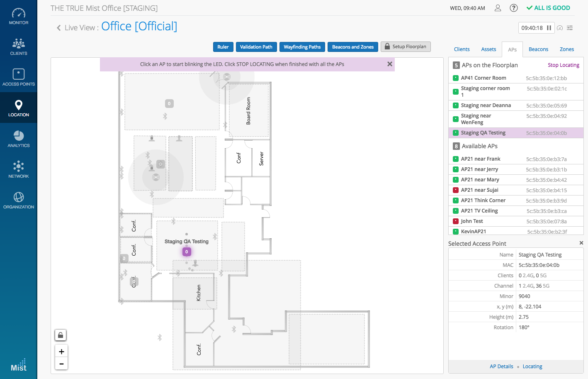Select AP41 Corner Room in the list
The height and width of the screenshot is (379, 588).
tap(516, 78)
